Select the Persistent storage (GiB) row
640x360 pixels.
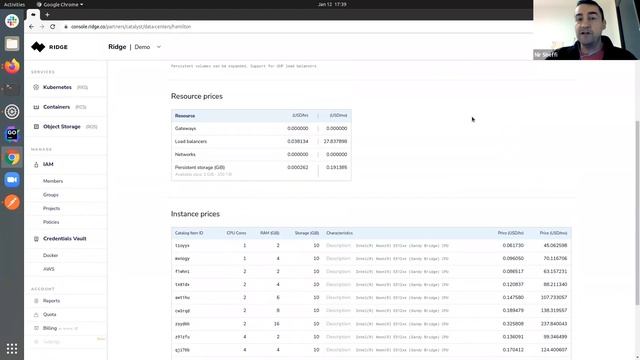[x=261, y=171]
